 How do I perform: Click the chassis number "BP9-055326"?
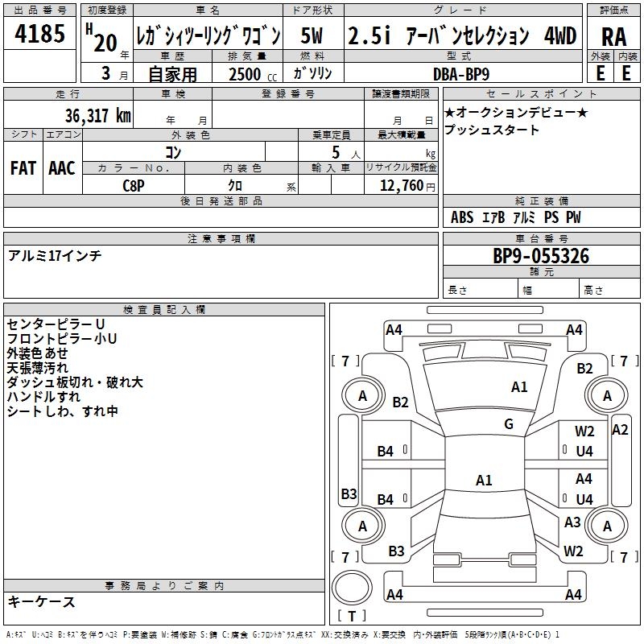click(541, 256)
